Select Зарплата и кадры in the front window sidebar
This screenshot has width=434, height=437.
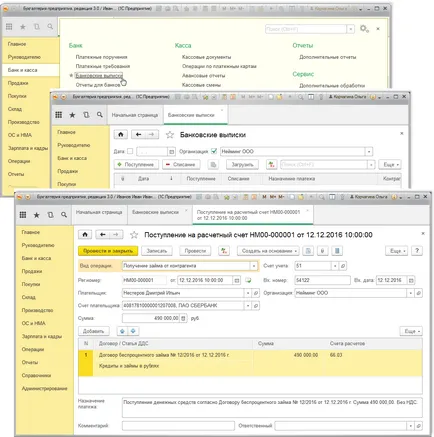pos(42,336)
